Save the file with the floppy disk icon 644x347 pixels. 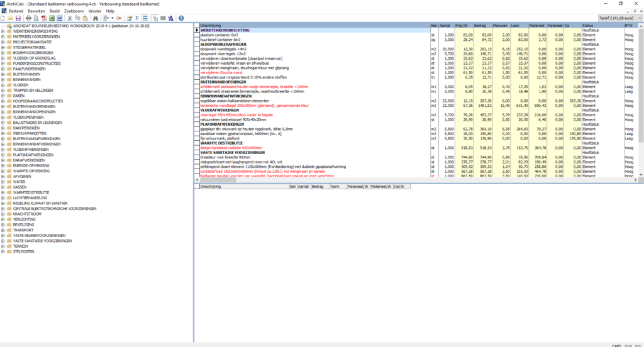[18, 18]
